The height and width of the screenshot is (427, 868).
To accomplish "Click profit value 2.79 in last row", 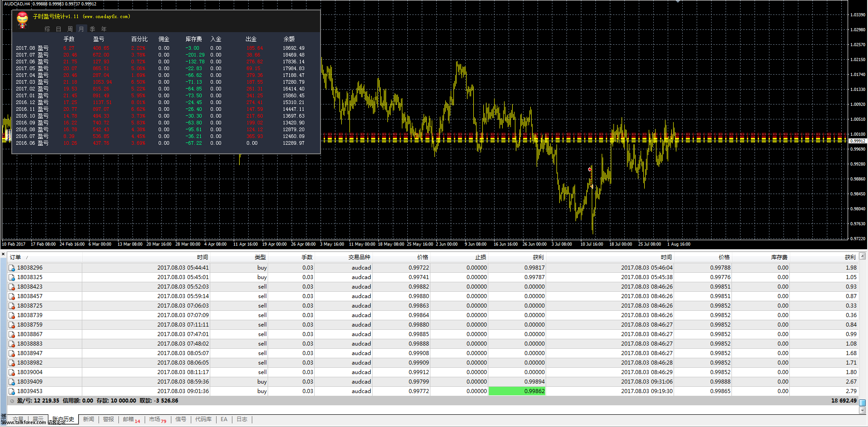I will click(x=851, y=391).
